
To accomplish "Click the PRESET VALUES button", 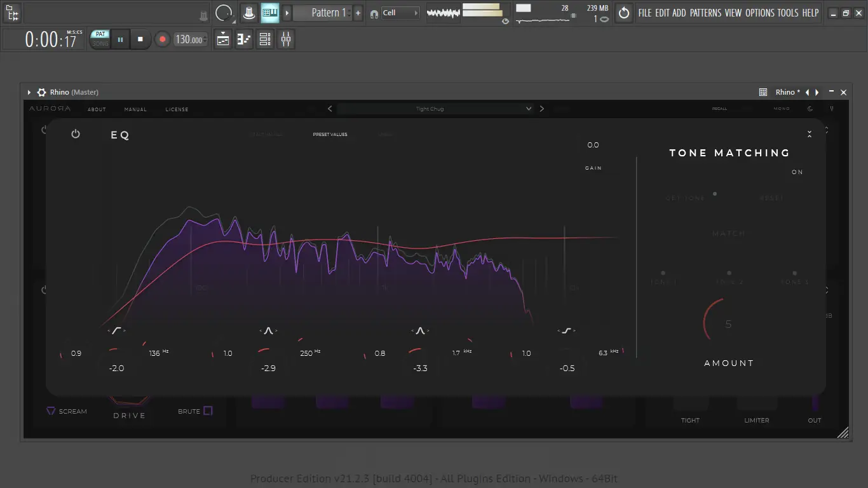I will pyautogui.click(x=330, y=135).
